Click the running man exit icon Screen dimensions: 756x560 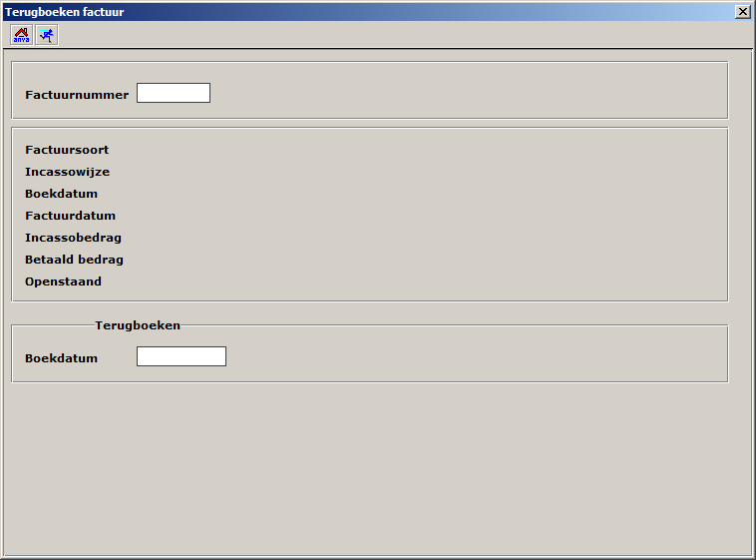[x=47, y=35]
